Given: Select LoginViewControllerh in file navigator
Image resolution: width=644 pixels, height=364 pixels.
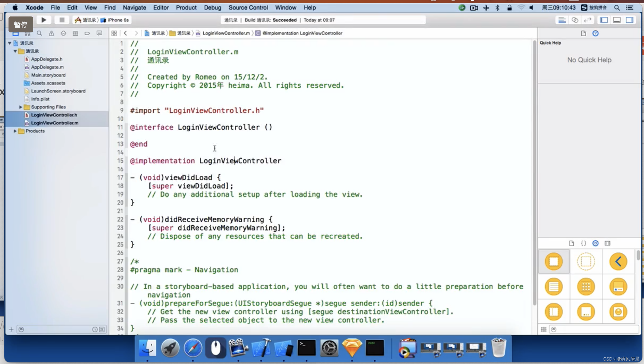Looking at the screenshot, I should coord(54,115).
